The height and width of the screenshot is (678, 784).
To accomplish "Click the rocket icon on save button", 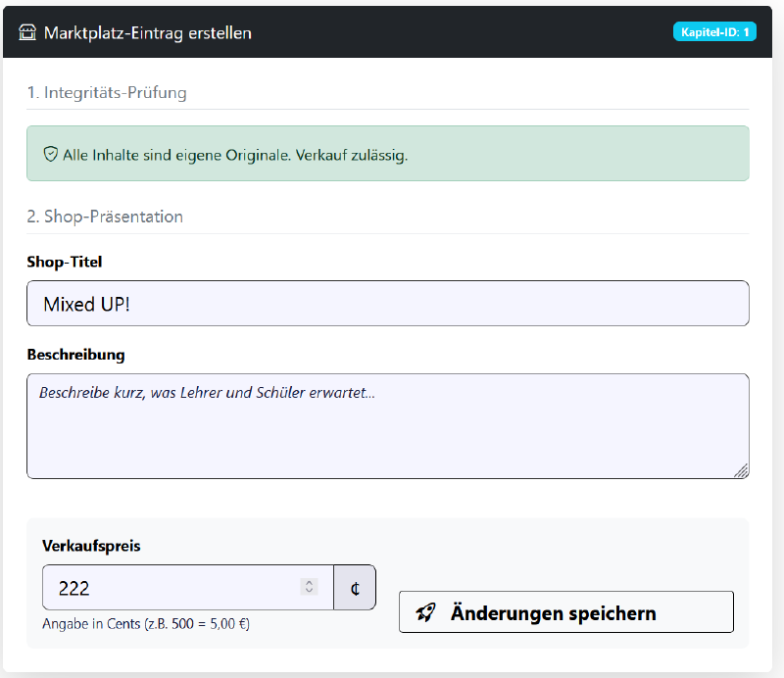I will point(425,612).
